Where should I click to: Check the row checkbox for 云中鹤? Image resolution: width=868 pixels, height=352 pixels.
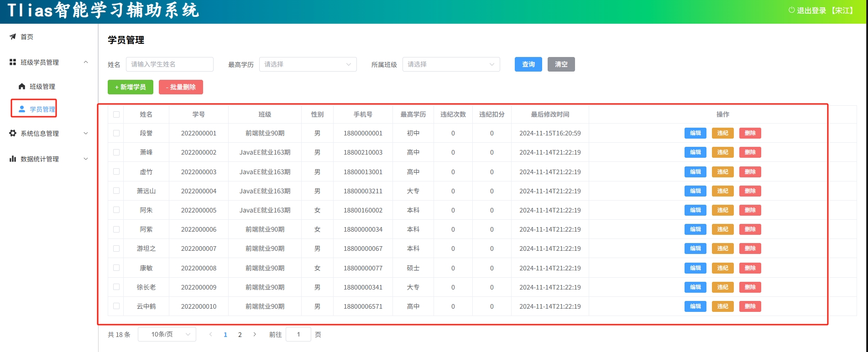(116, 306)
